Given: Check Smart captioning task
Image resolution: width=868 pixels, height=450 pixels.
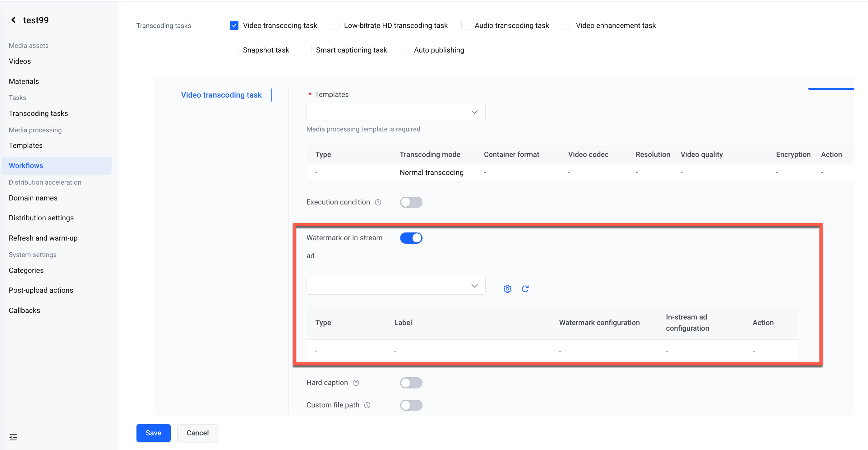Looking at the screenshot, I should point(307,50).
